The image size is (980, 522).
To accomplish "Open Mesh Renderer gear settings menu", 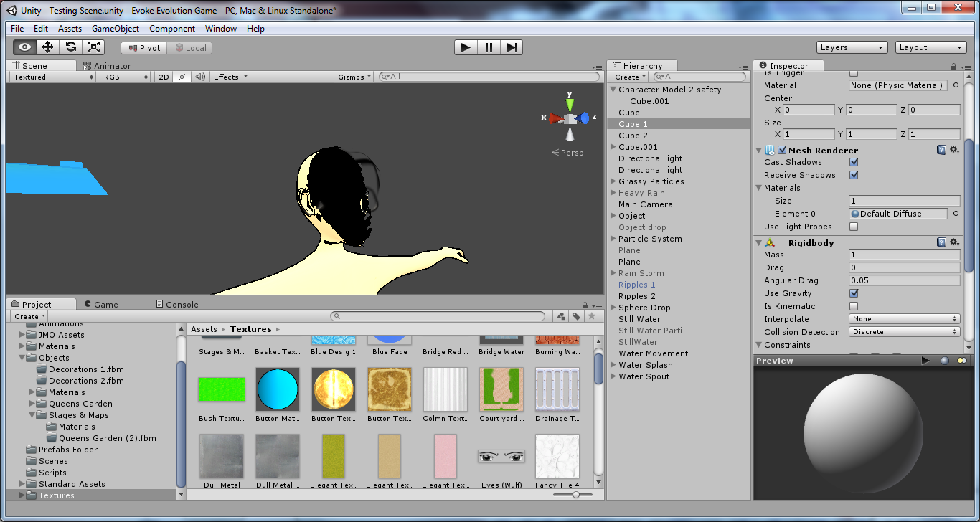I will coord(955,150).
